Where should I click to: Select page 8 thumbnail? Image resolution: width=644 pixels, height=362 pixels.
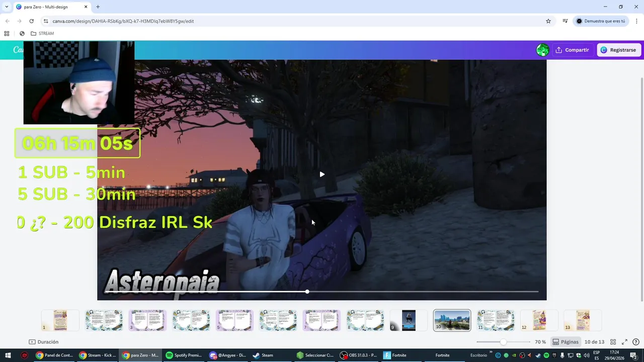[x=365, y=320]
